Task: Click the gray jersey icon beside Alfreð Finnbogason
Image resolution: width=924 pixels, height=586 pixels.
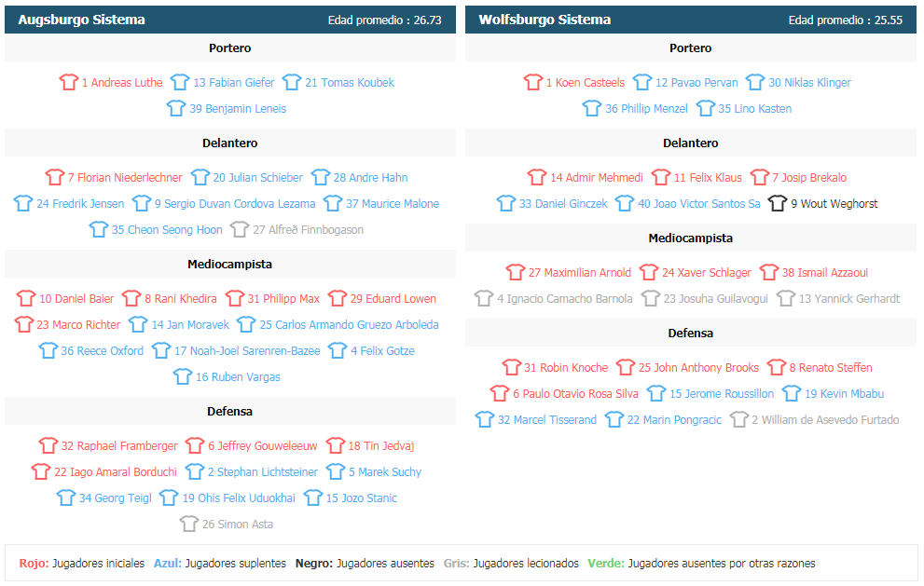Action: tap(240, 229)
